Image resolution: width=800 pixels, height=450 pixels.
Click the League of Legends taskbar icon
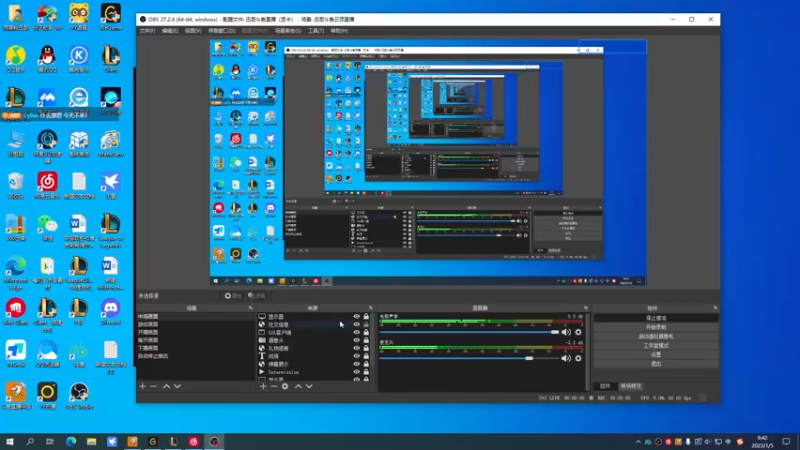pos(173,441)
